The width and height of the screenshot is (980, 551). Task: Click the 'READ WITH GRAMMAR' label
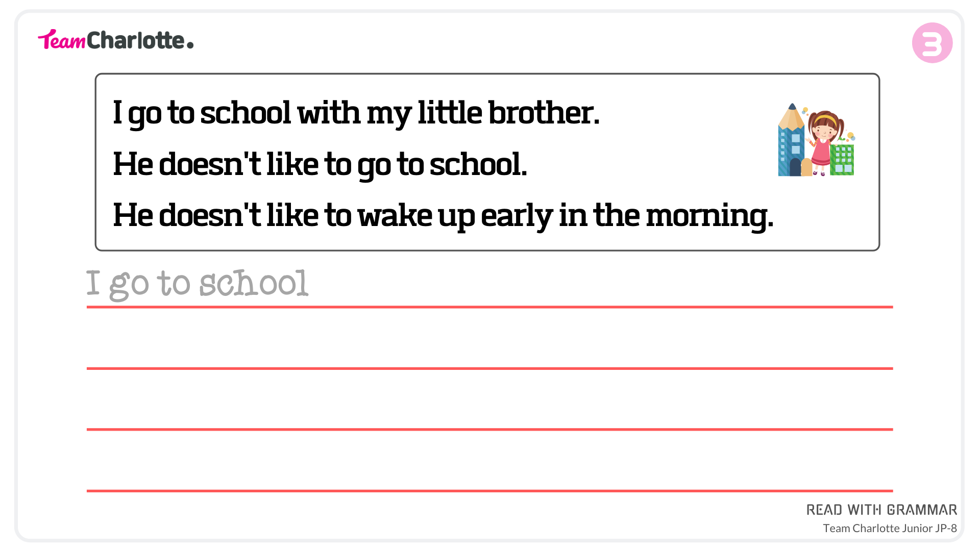click(x=881, y=510)
